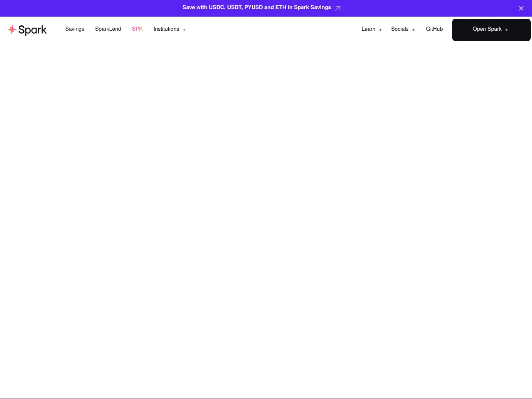Dismiss the purple promo banner with the X
Viewport: 532px width, 399px height.
pyautogui.click(x=521, y=8)
